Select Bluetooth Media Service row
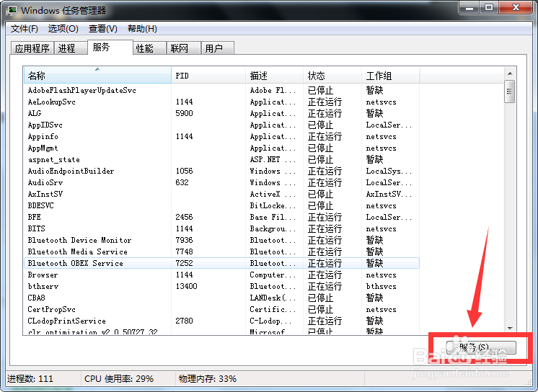 click(221, 251)
